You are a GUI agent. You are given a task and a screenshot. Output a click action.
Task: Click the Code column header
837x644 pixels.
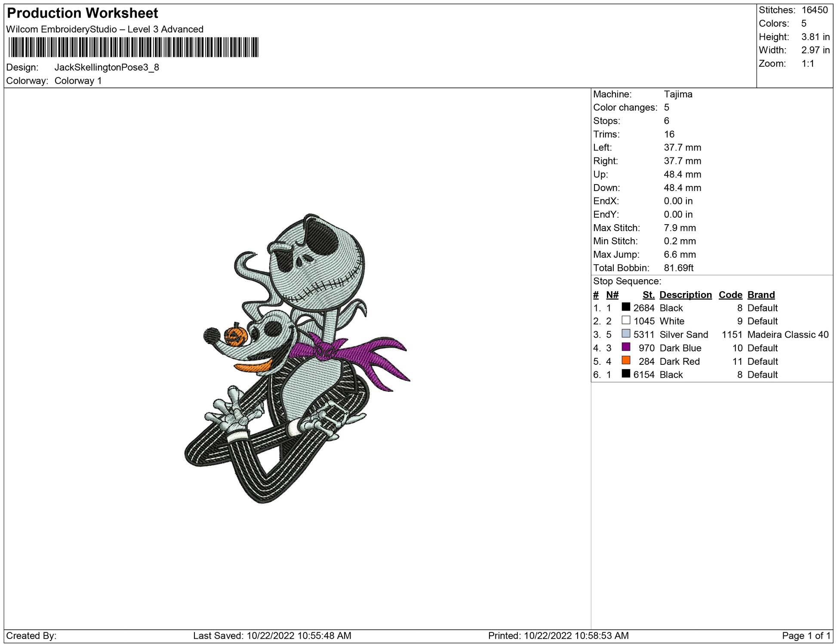(x=730, y=295)
